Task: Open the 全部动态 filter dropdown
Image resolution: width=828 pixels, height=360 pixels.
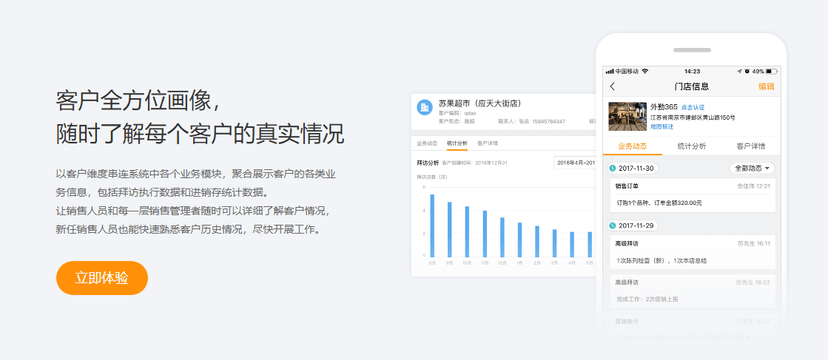Action: pyautogui.click(x=751, y=168)
